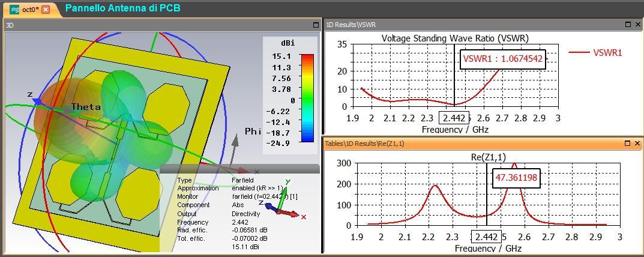The image size is (644, 257).
Task: Maximize the Re(Z1,1) results window
Action: click(x=627, y=143)
